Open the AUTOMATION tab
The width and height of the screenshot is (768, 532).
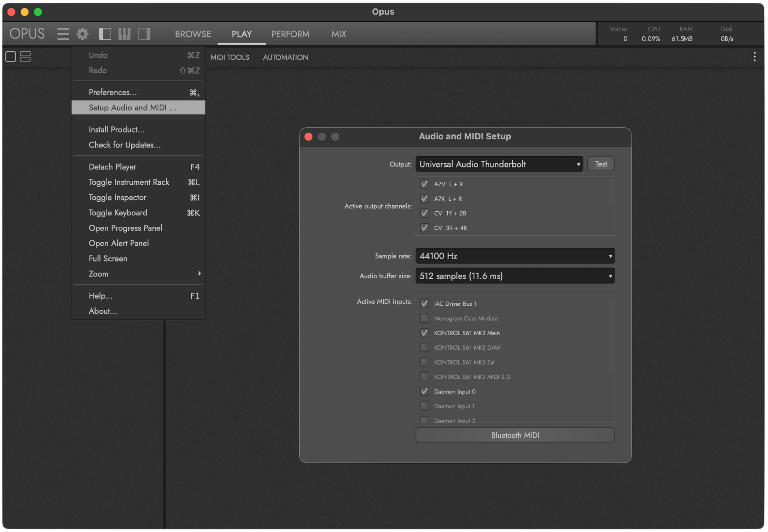285,57
